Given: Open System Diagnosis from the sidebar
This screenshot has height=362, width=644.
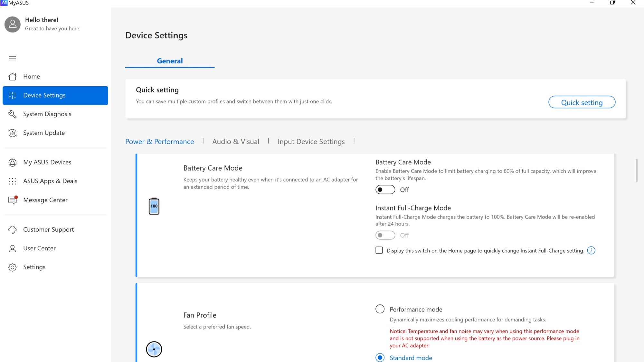Looking at the screenshot, I should [x=55, y=114].
